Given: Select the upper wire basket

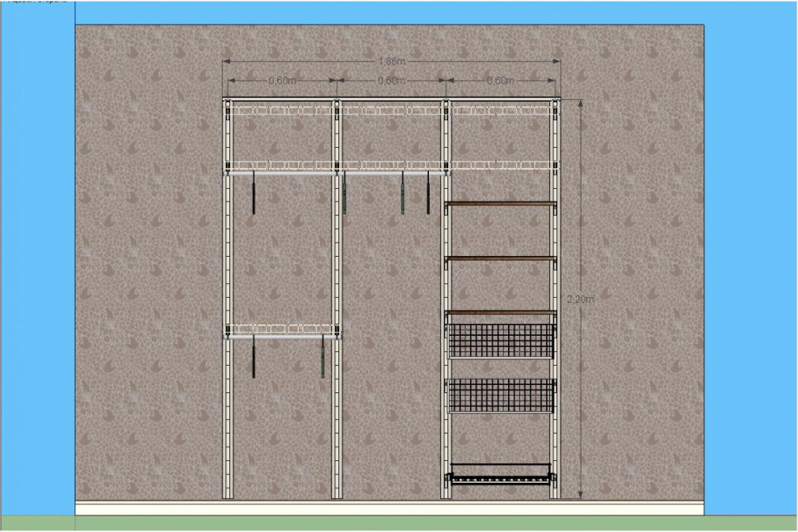Looking at the screenshot, I should [501, 341].
